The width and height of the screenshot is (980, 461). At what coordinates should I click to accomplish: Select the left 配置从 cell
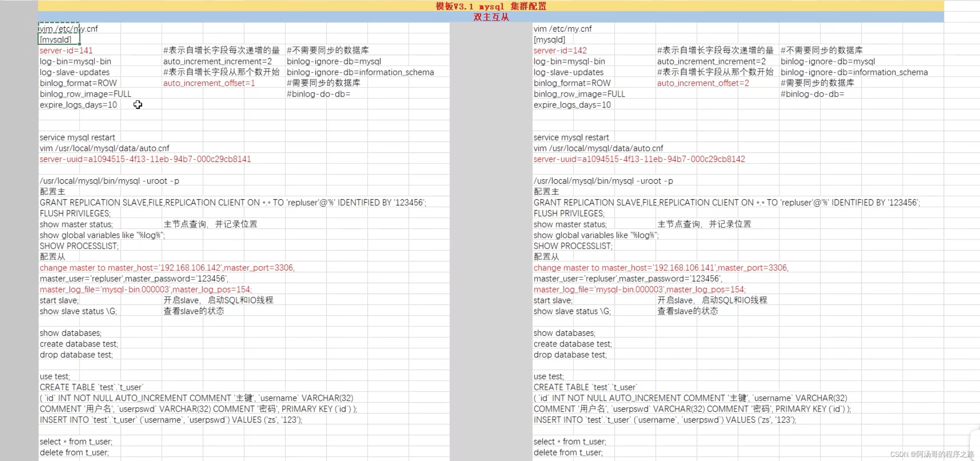[53, 257]
